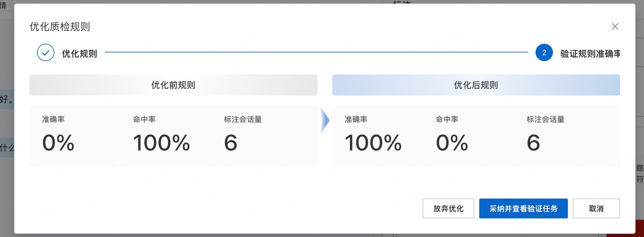The height and width of the screenshot is (237, 644).
Task: Click 标注会话量 value 6 under 优化后规则
Action: pyautogui.click(x=533, y=143)
